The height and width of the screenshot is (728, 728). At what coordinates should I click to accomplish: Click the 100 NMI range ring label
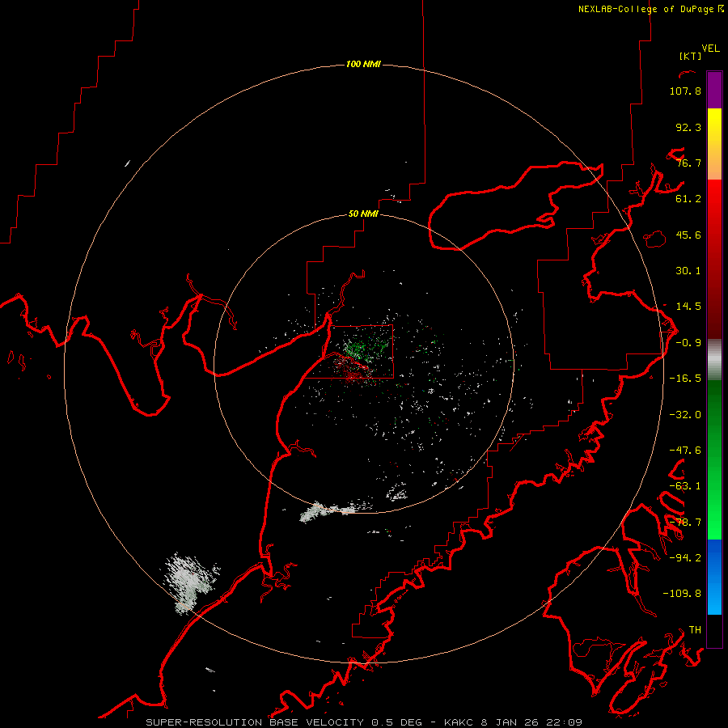tap(363, 64)
